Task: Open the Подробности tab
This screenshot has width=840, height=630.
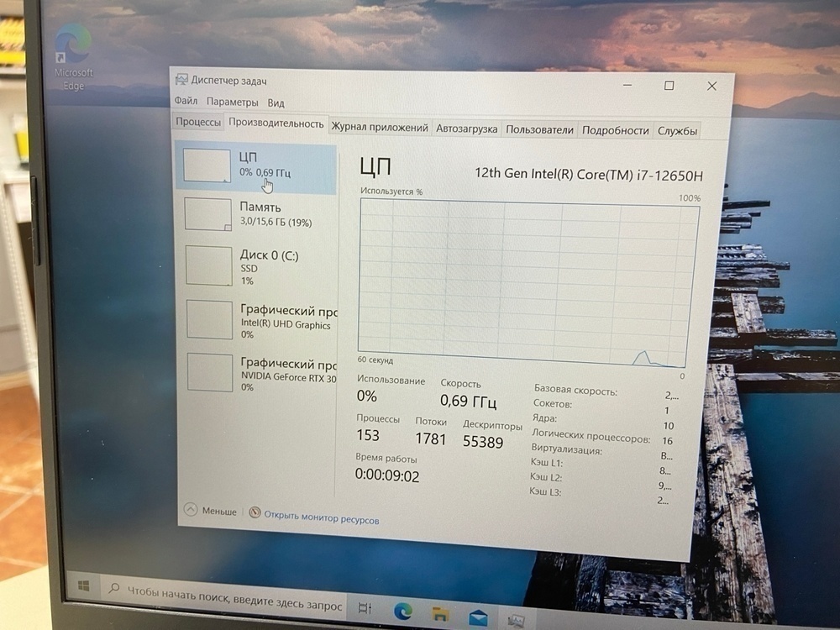Action: coord(615,130)
